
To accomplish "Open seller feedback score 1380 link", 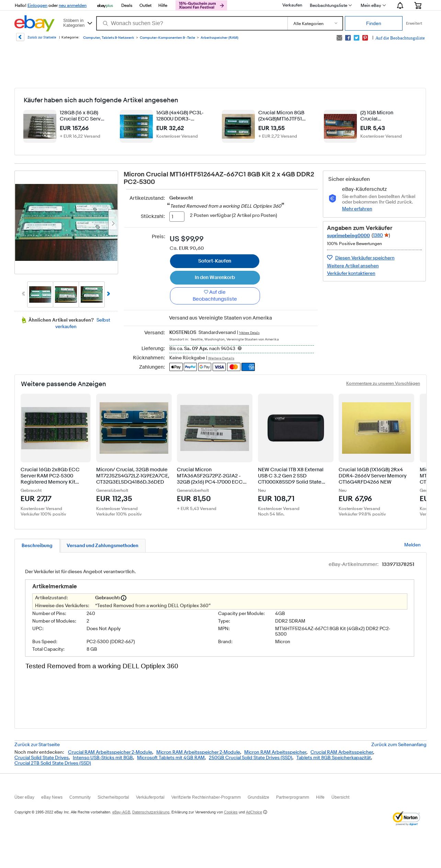I will pyautogui.click(x=377, y=235).
